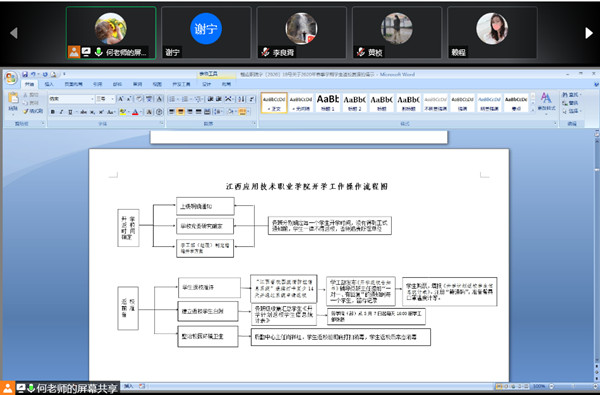Open the Page Layout ribbon tab

click(73, 84)
